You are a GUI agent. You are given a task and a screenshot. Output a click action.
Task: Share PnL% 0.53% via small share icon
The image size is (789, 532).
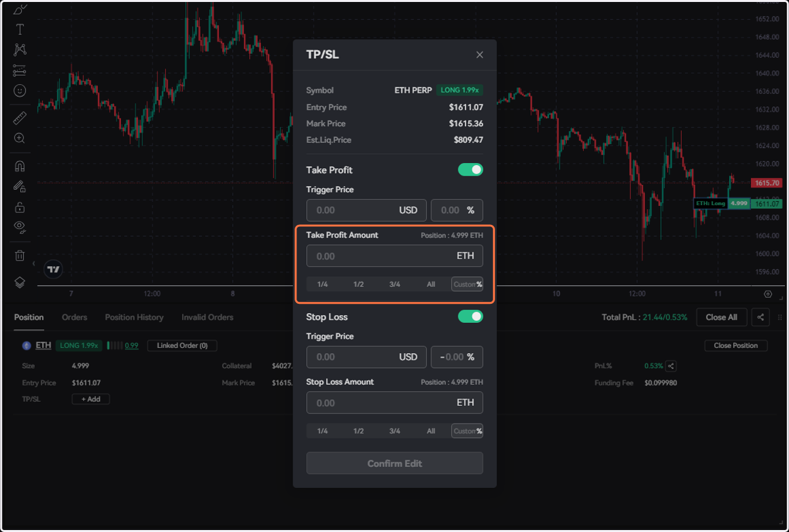671,366
